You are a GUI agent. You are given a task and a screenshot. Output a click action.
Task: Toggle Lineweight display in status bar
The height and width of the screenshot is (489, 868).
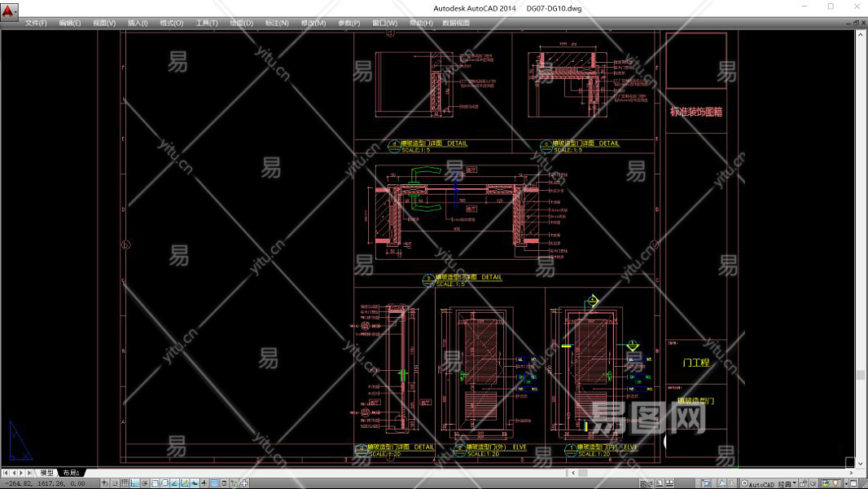[204, 483]
